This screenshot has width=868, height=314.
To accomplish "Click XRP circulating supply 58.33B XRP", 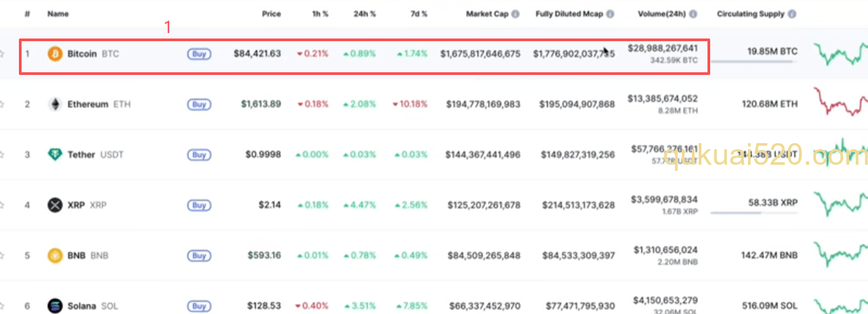I will [x=773, y=202].
